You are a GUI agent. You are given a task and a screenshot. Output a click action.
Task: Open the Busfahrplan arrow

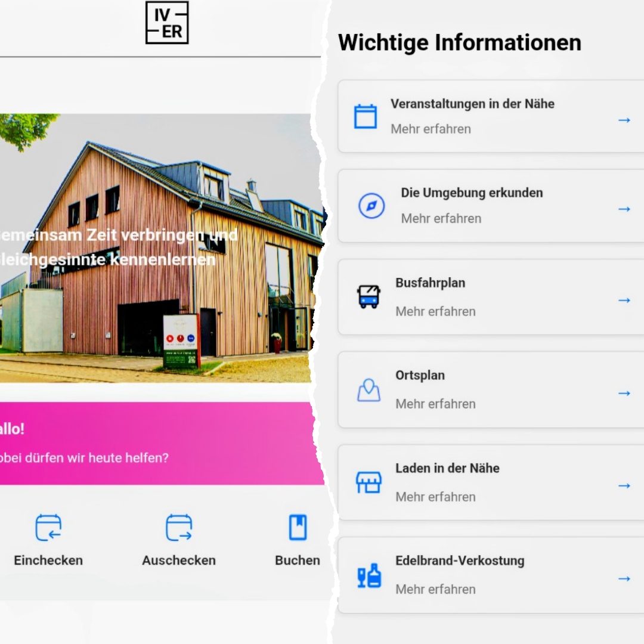tap(624, 300)
